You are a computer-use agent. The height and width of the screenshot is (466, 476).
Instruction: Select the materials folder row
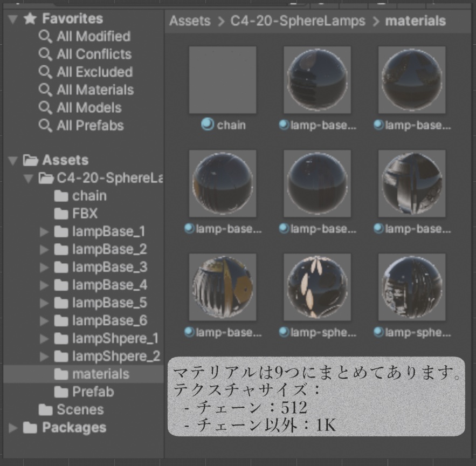point(84,374)
